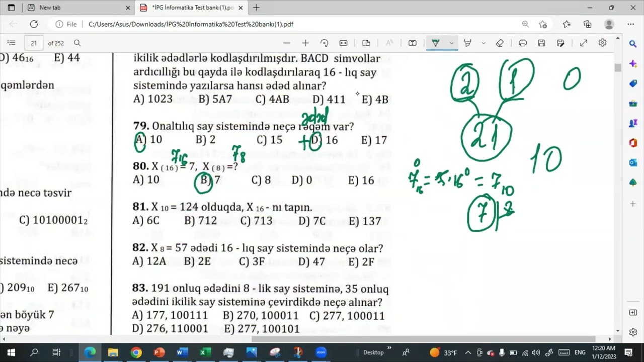Zoom out the PDF with minus button

click(287, 43)
